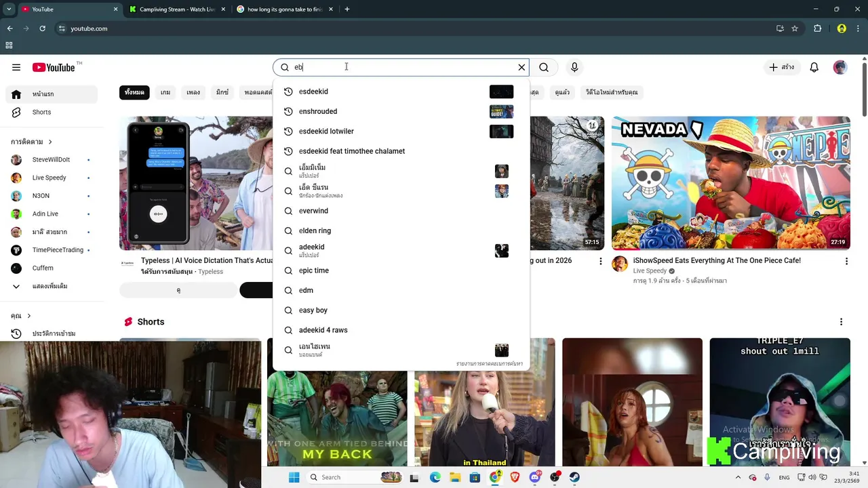Open the Cuffem subscription channel

pyautogui.click(x=52, y=268)
